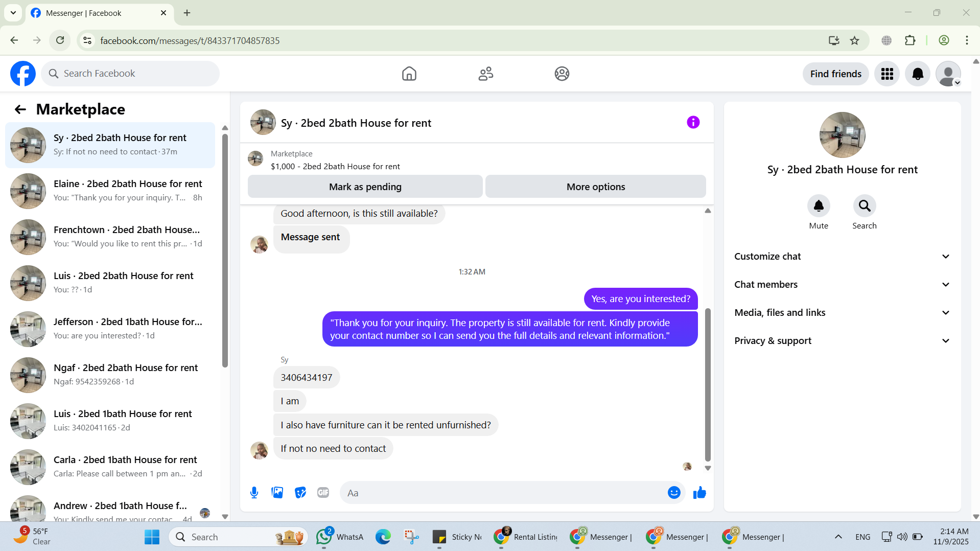
Task: Send a voice clip with microphone icon
Action: (x=254, y=493)
